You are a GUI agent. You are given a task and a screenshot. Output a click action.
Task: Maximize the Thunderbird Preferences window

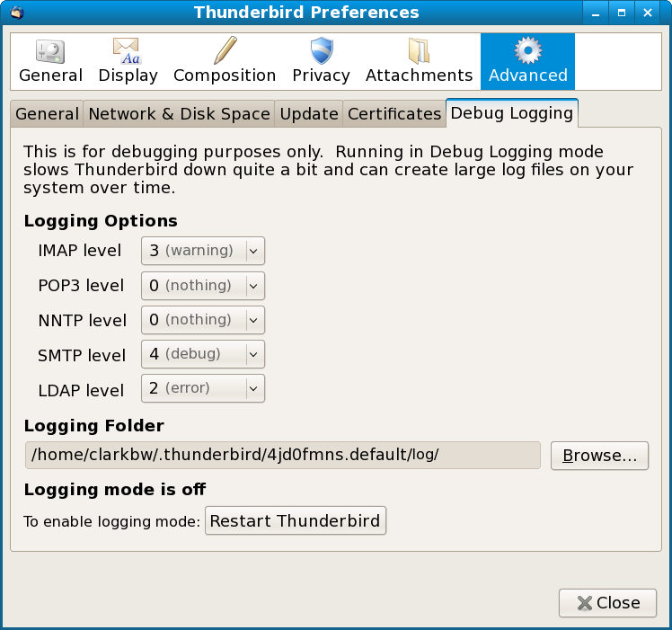click(622, 13)
